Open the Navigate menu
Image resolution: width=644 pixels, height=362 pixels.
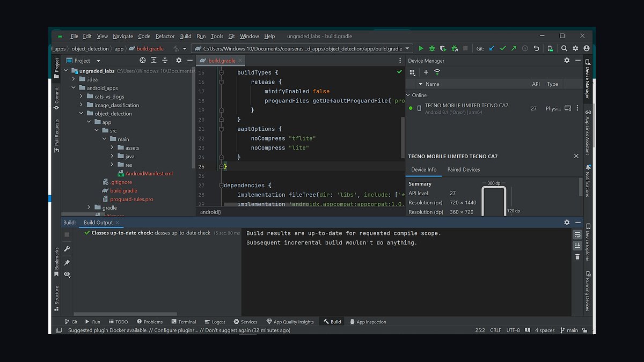(123, 36)
